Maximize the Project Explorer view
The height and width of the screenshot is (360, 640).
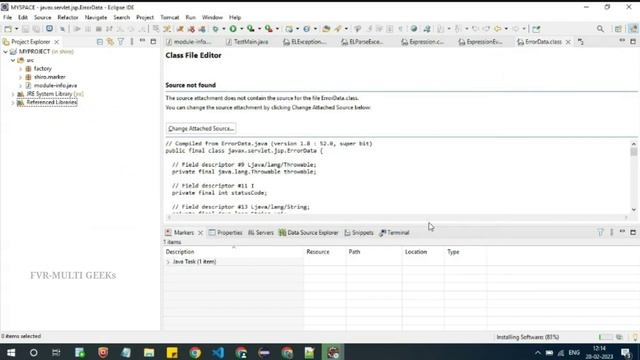(x=153, y=42)
